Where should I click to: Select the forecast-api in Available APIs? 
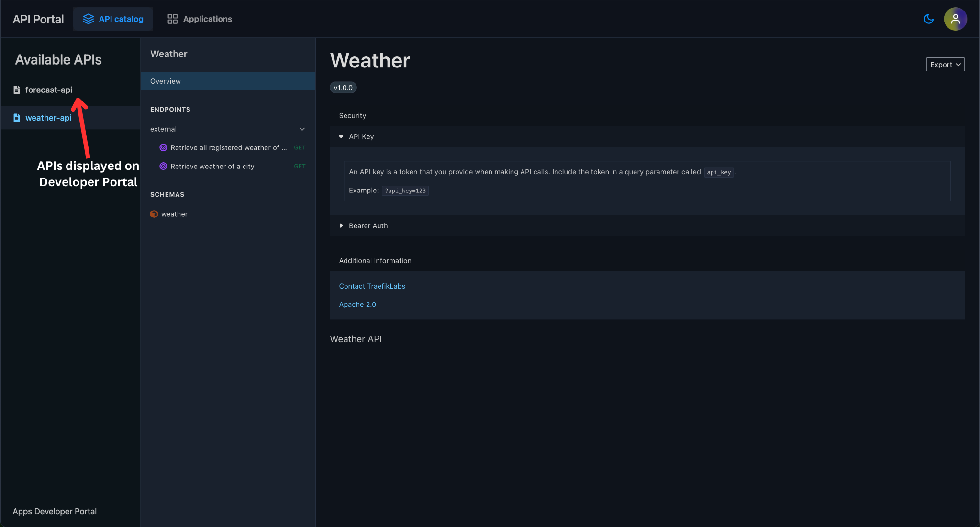[48, 90]
